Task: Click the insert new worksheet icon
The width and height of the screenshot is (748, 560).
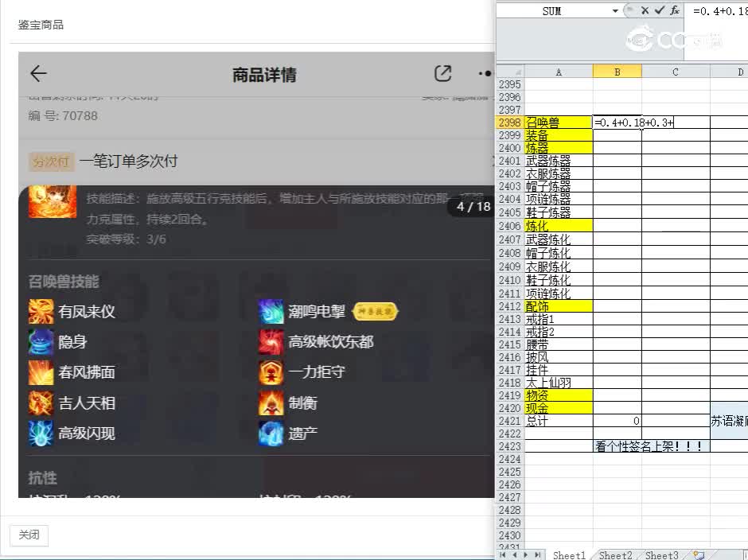Action: click(699, 554)
